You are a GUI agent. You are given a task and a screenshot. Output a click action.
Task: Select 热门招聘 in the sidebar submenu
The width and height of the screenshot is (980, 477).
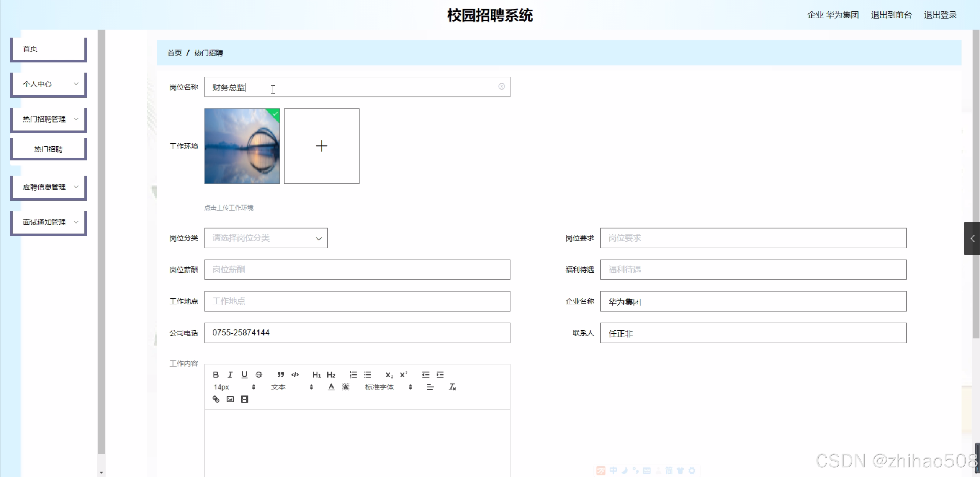pos(49,149)
